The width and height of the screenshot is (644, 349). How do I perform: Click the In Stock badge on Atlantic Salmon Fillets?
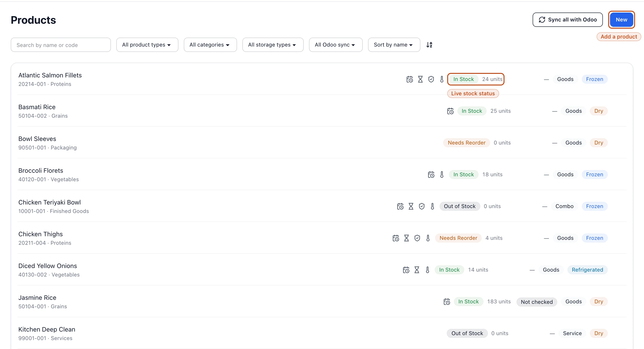tap(464, 79)
